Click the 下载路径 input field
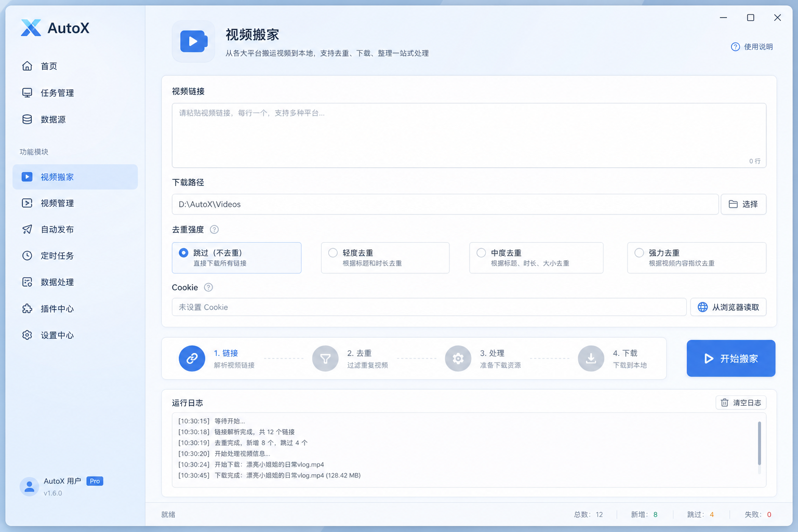 pos(445,204)
